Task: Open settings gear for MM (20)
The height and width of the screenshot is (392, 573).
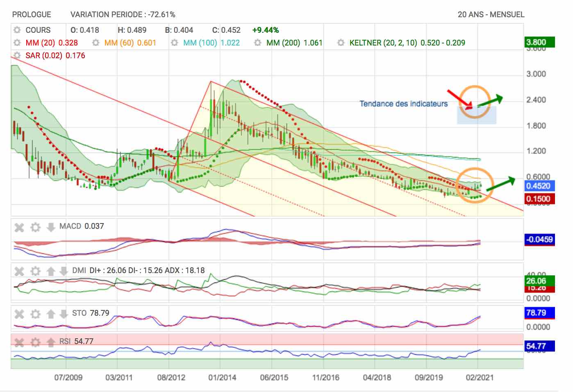Action: point(17,43)
